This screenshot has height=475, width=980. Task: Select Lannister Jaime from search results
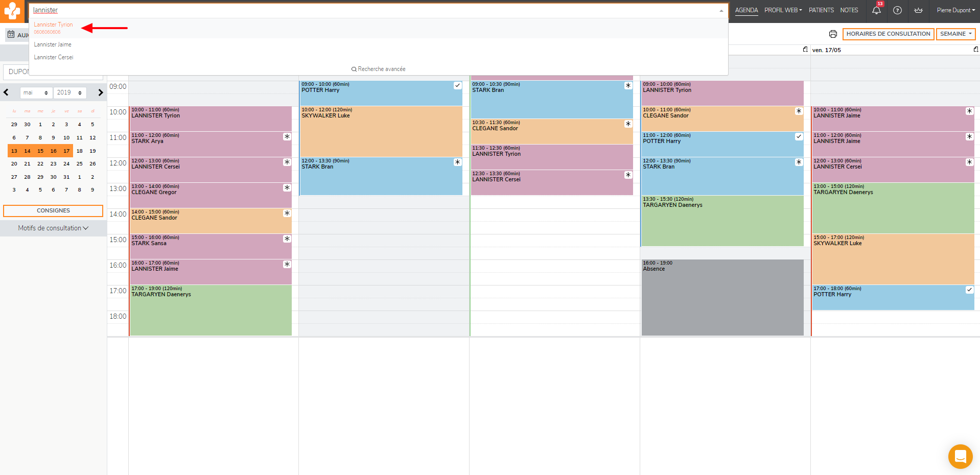(x=53, y=45)
